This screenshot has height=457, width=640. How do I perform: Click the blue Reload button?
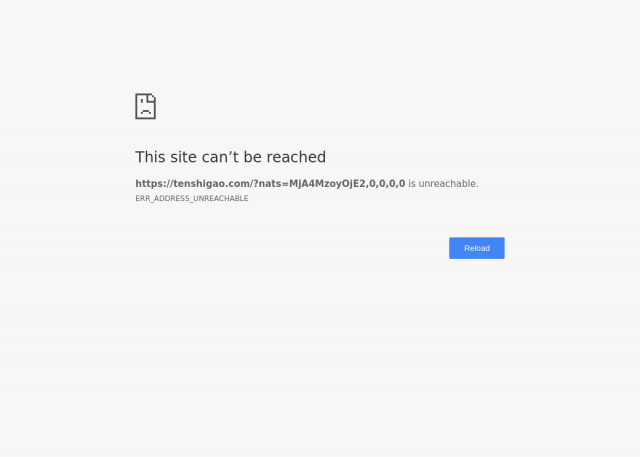point(477,248)
